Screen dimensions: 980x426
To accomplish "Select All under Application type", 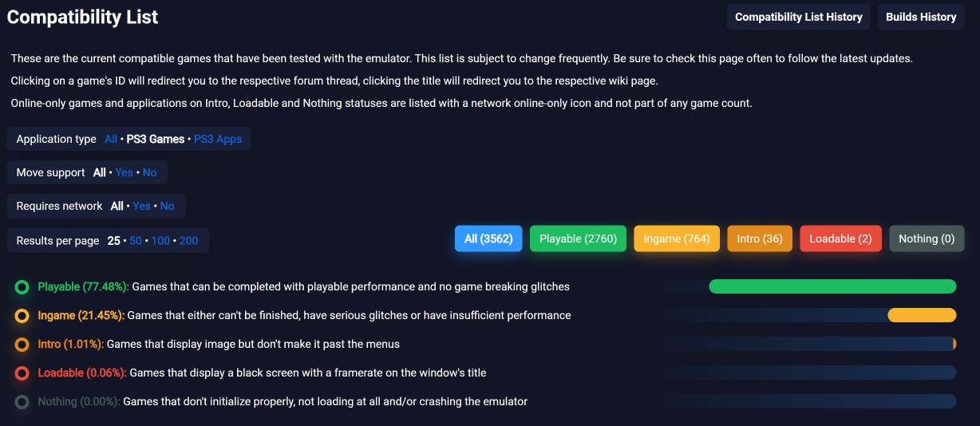I will tap(111, 139).
